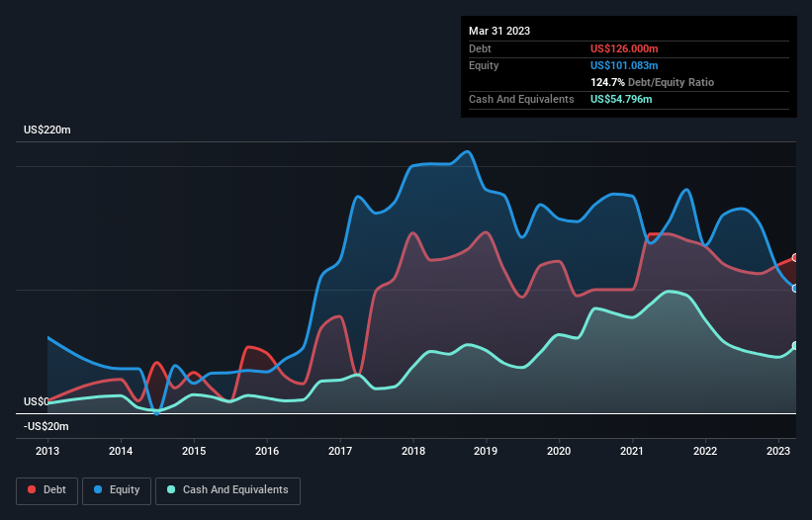Click tooltip Cash And Equivalents row label
The height and width of the screenshot is (520, 812).
point(521,99)
